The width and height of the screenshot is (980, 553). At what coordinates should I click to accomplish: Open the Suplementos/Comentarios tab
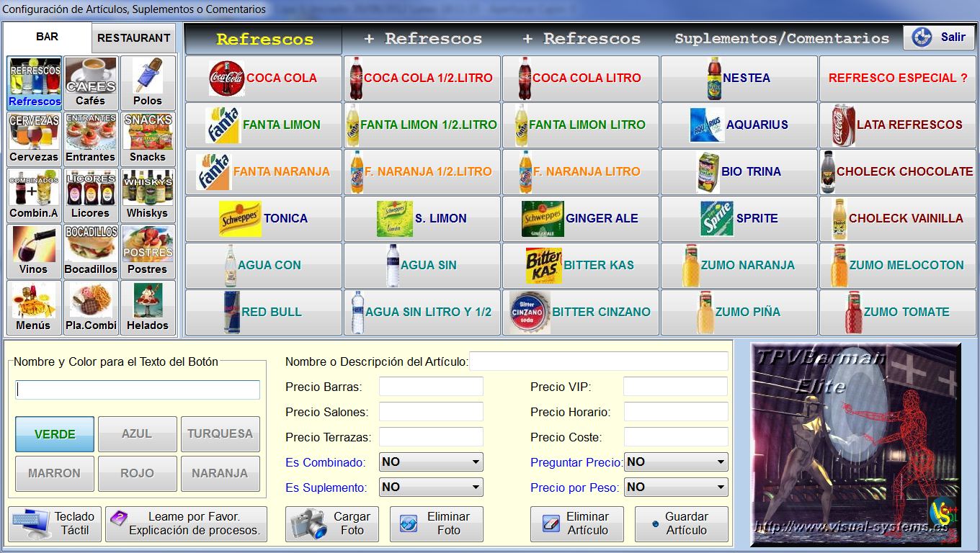click(x=782, y=39)
